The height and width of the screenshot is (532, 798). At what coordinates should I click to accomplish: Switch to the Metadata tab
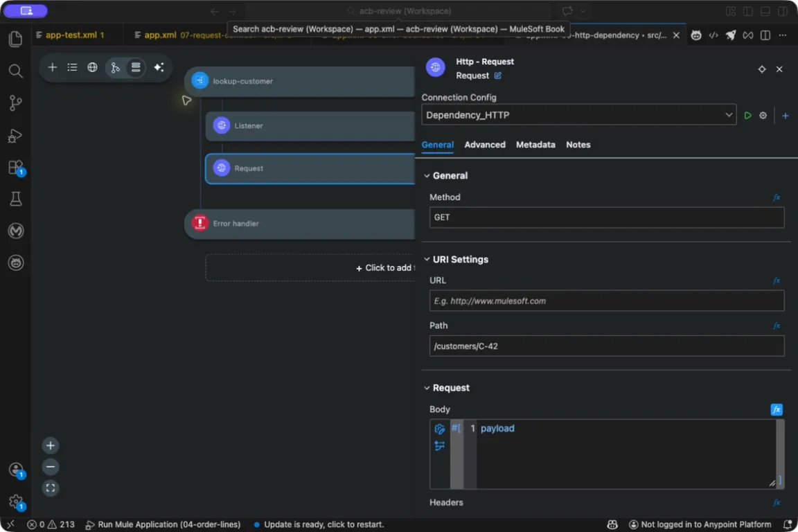coord(535,145)
